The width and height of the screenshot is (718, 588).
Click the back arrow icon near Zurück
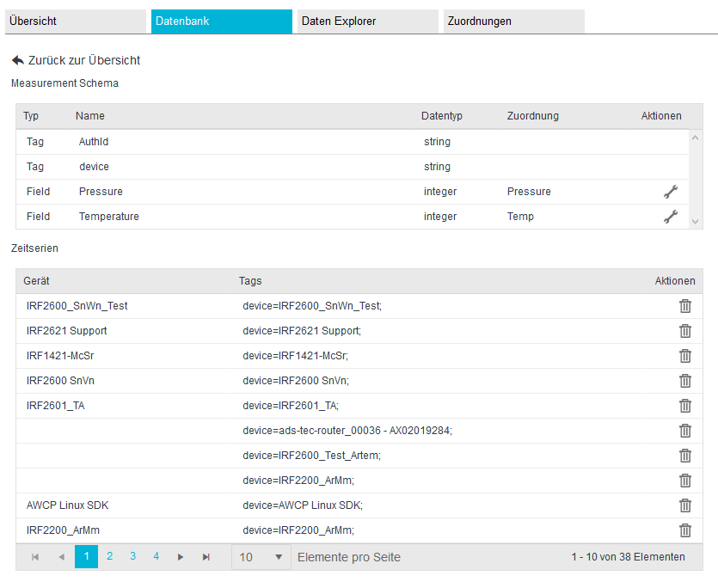coord(18,60)
